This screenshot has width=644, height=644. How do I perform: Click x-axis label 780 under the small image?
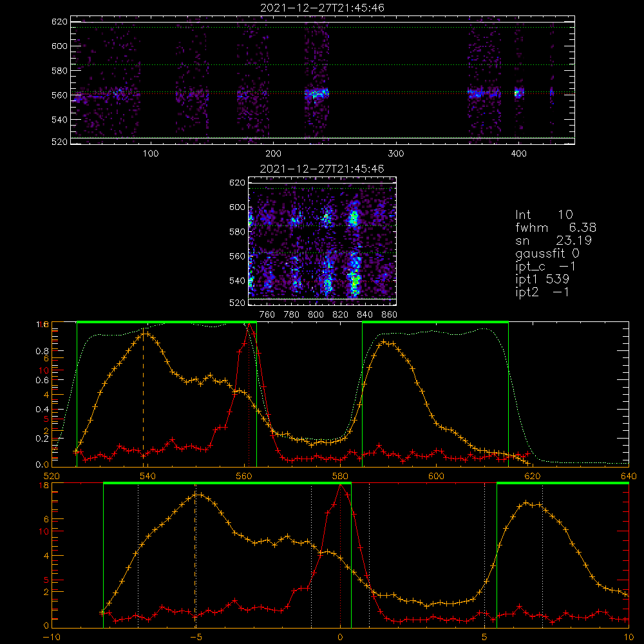[x=292, y=315]
